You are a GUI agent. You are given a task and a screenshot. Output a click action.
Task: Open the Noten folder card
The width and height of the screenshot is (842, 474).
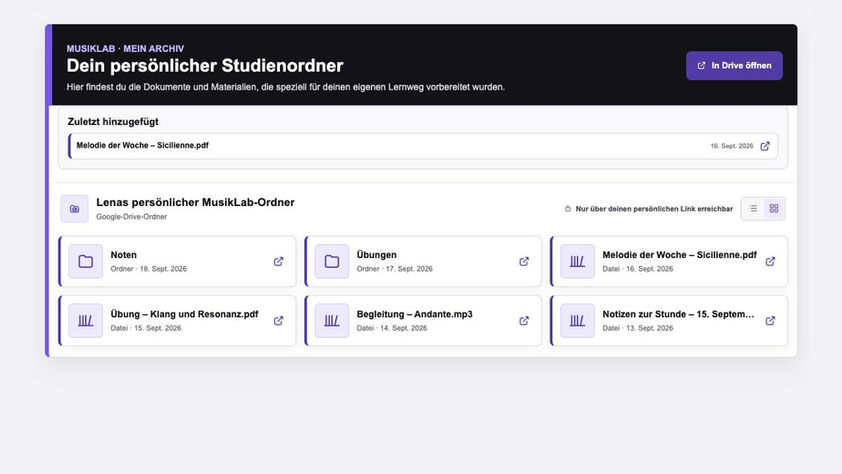point(177,261)
